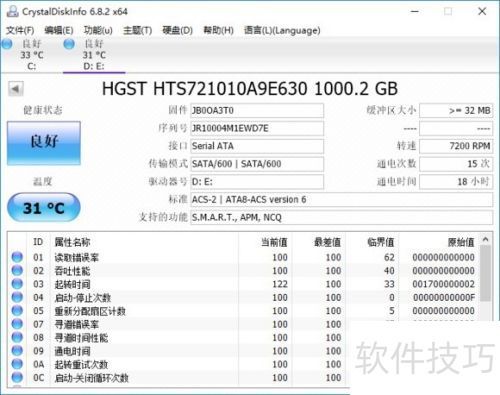The height and width of the screenshot is (395, 500).
Task: Select the 启动-停止次数 attribute row
Action: (x=243, y=297)
